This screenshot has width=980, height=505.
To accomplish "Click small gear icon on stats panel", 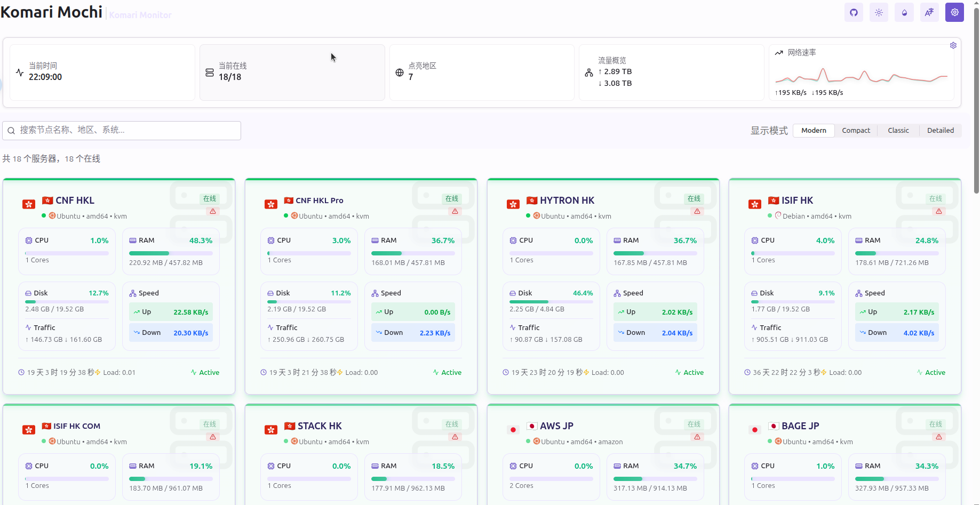I will 953,45.
